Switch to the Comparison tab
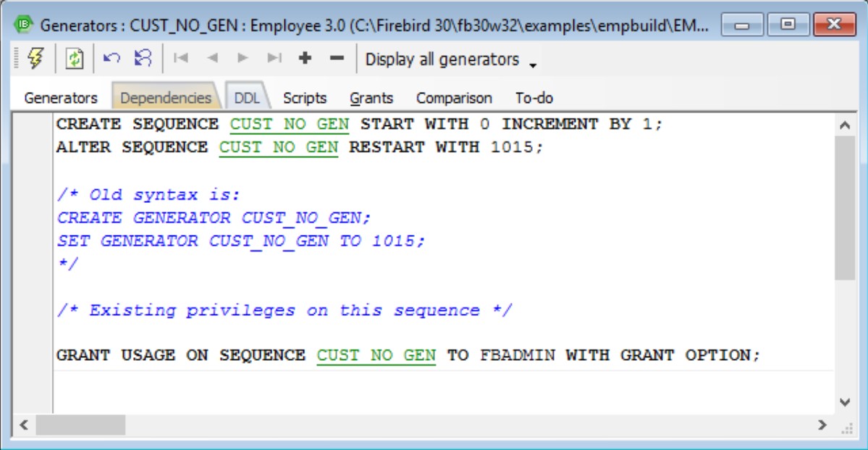 454,98
